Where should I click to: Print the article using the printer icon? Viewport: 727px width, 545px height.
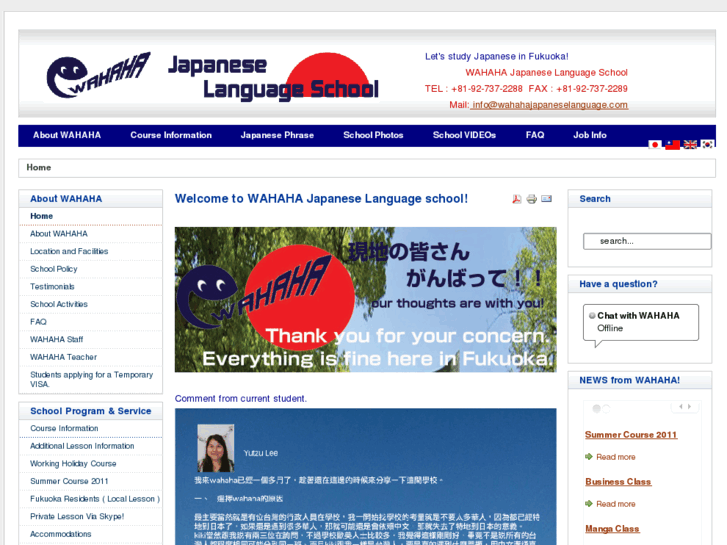pos(531,199)
